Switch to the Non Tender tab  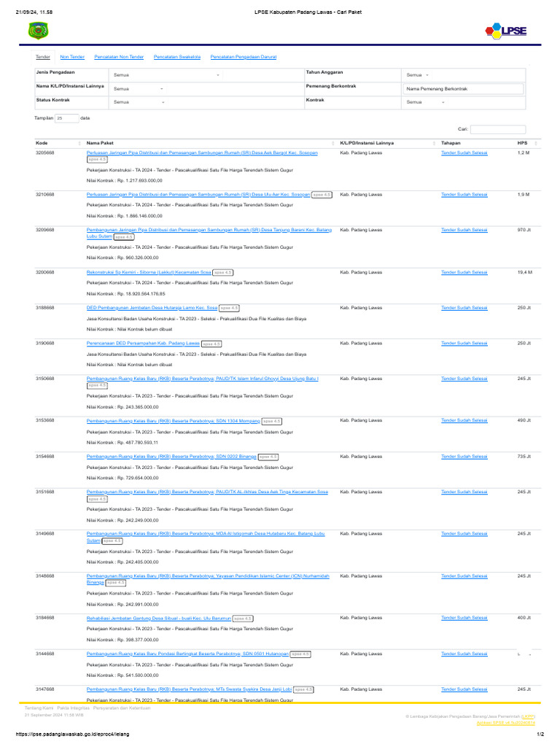72,56
